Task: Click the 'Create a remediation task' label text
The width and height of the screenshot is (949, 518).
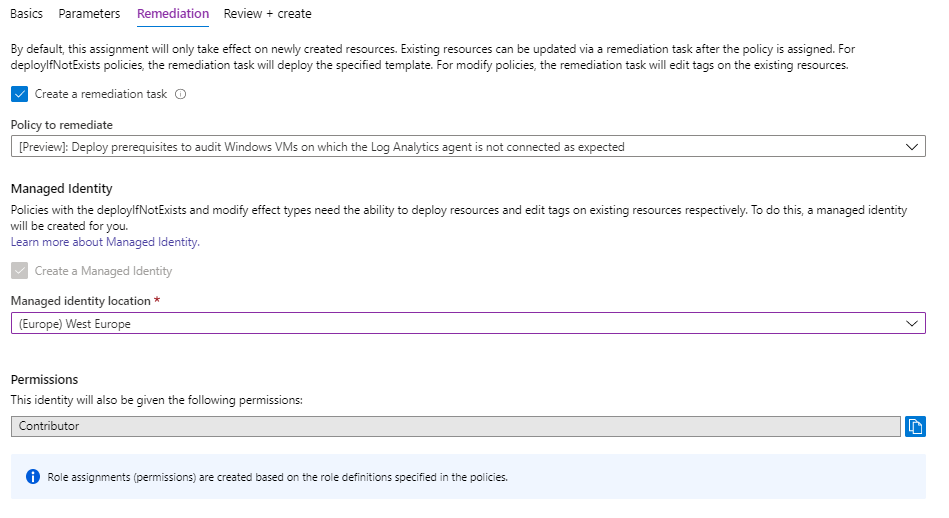Action: coord(100,94)
